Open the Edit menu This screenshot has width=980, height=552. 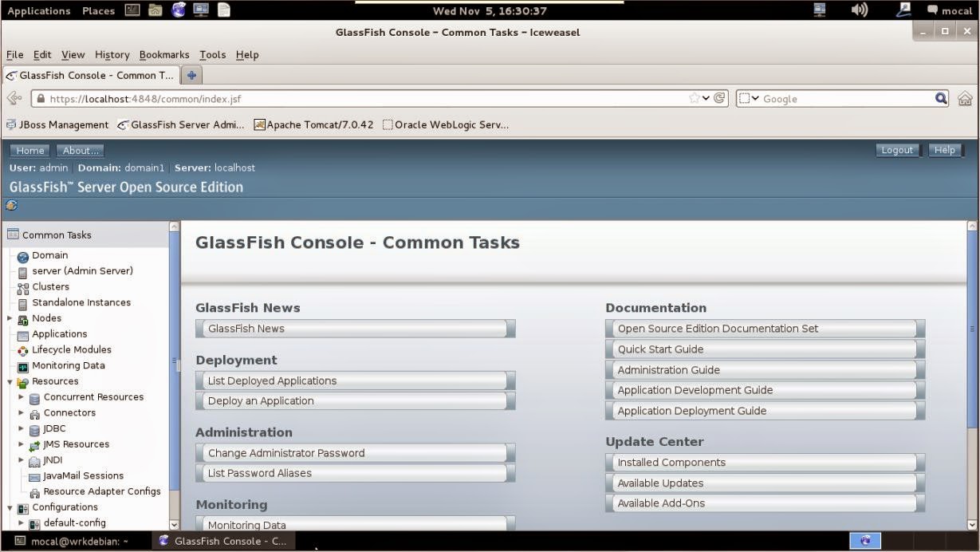42,54
